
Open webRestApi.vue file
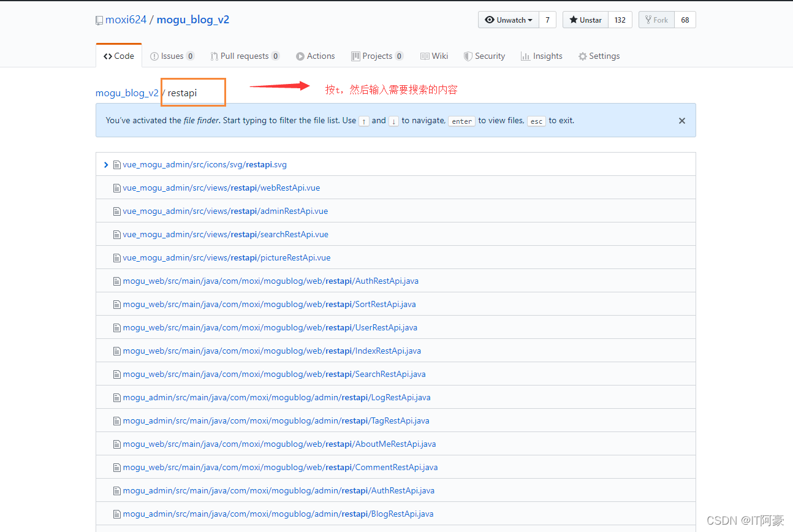click(x=221, y=188)
